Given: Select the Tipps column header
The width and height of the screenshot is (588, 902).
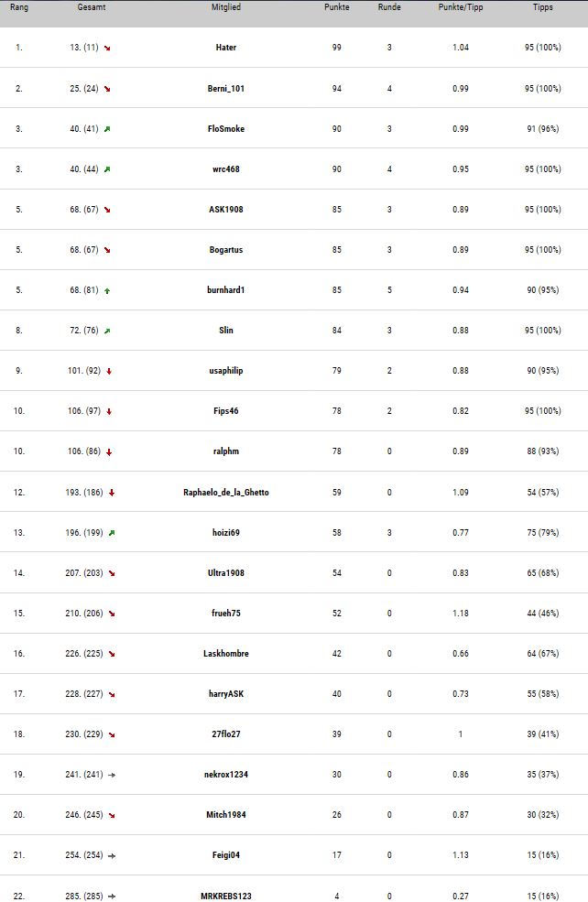Looking at the screenshot, I should coord(542,7).
